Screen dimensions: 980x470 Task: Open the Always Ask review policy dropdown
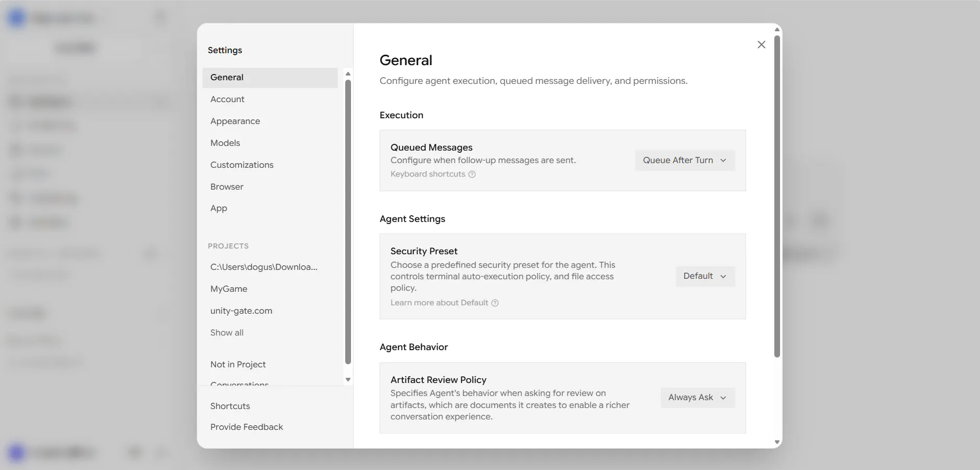click(698, 398)
